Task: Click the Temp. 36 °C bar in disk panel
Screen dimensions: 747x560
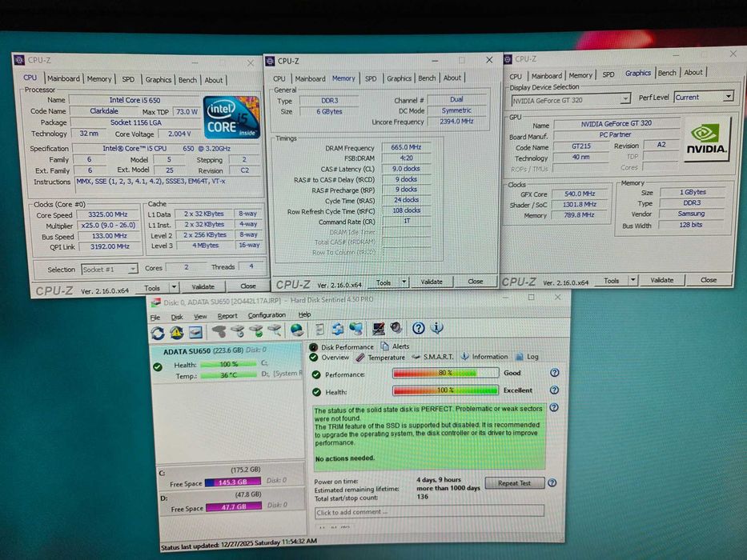Action: point(229,375)
